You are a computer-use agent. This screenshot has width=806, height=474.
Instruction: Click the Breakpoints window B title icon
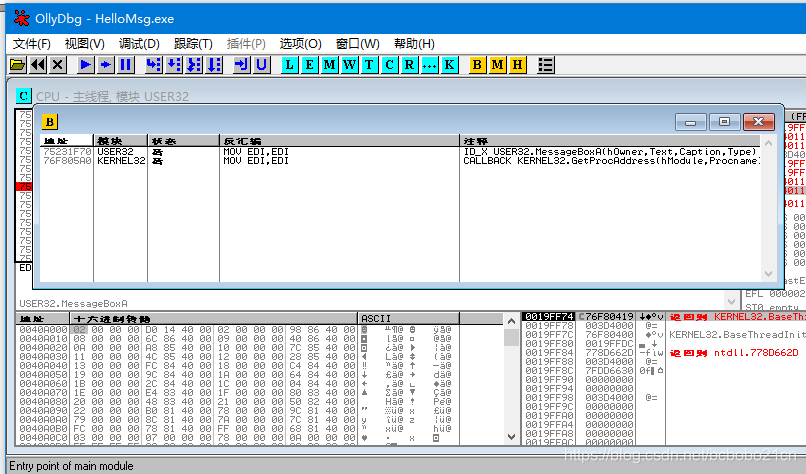click(x=50, y=122)
